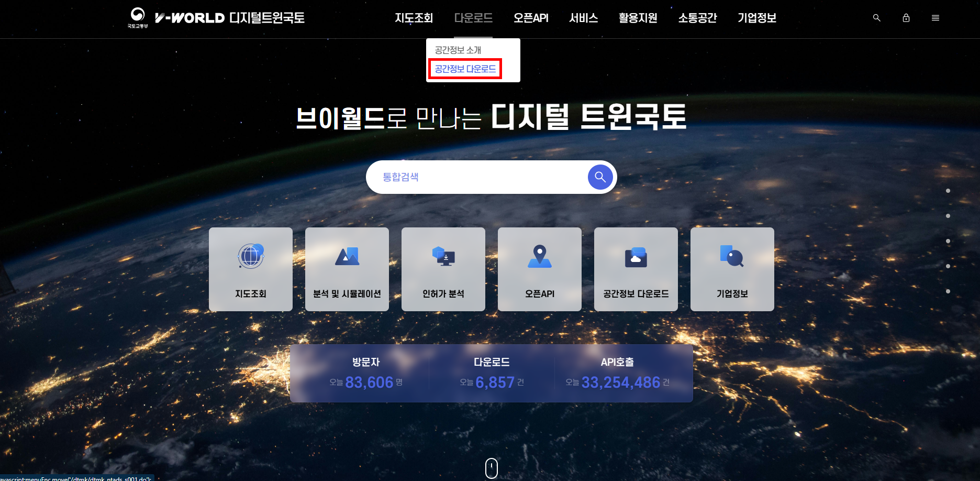Jump to second page section dot
The width and height of the screenshot is (980, 481).
(x=948, y=216)
